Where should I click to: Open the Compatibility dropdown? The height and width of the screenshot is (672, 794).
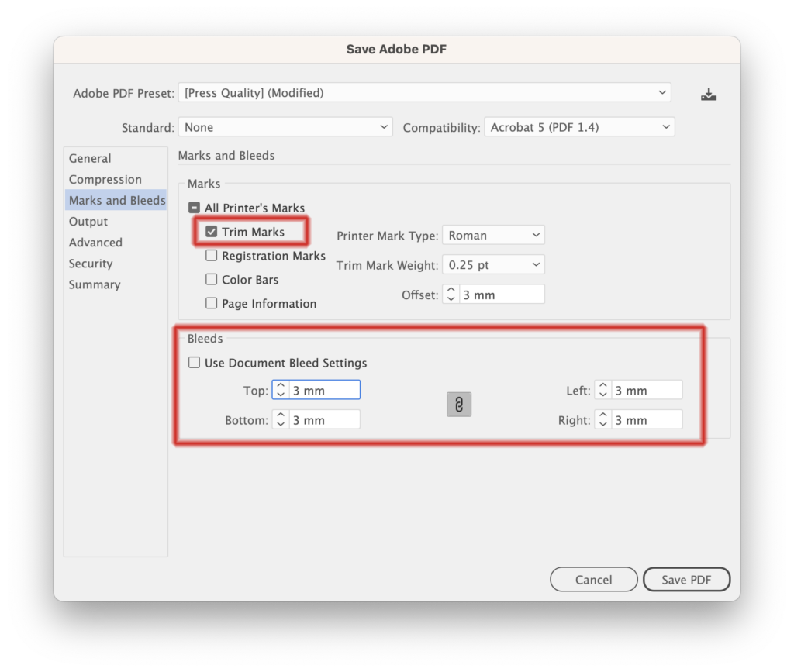(x=579, y=127)
